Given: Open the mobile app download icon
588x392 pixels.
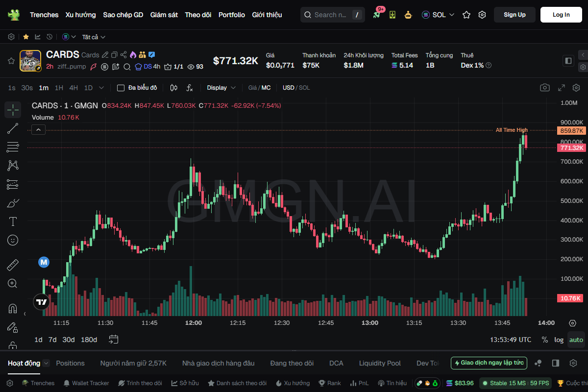Looking at the screenshot, I should click(392, 15).
